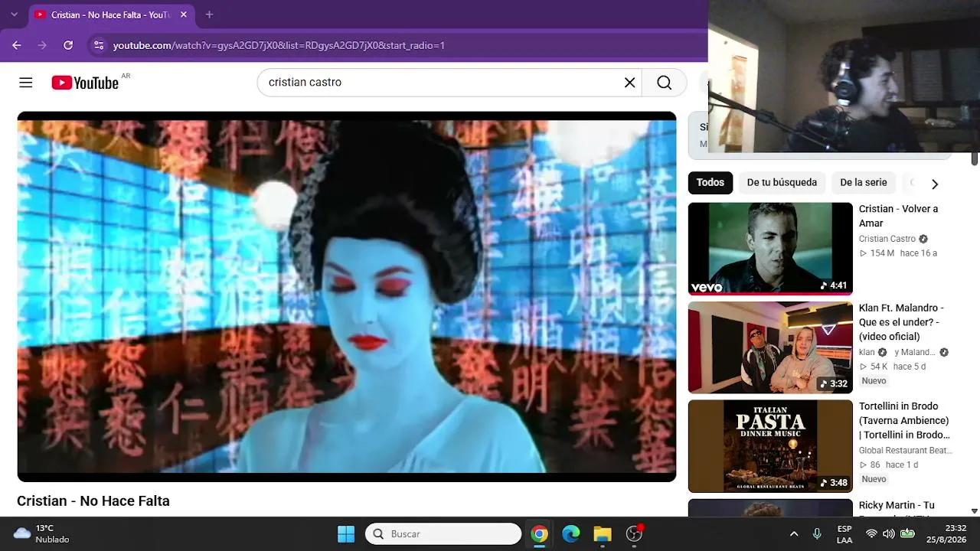Screen dimensions: 980x551
Task: Open the Cristian Castro channel link
Action: click(887, 239)
